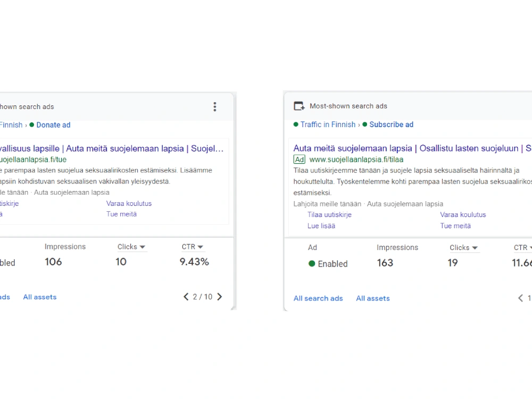Click impressions value 163
Viewport: 532px width, 399px height.
(385, 263)
